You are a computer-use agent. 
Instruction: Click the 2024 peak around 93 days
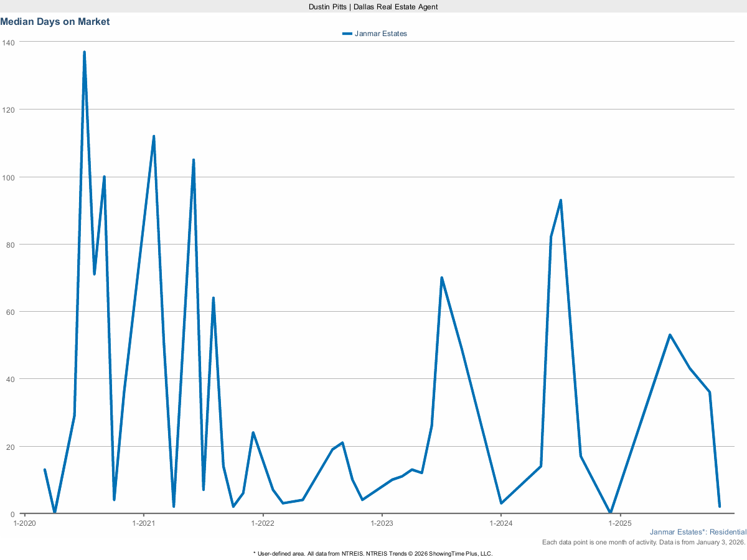(x=561, y=200)
